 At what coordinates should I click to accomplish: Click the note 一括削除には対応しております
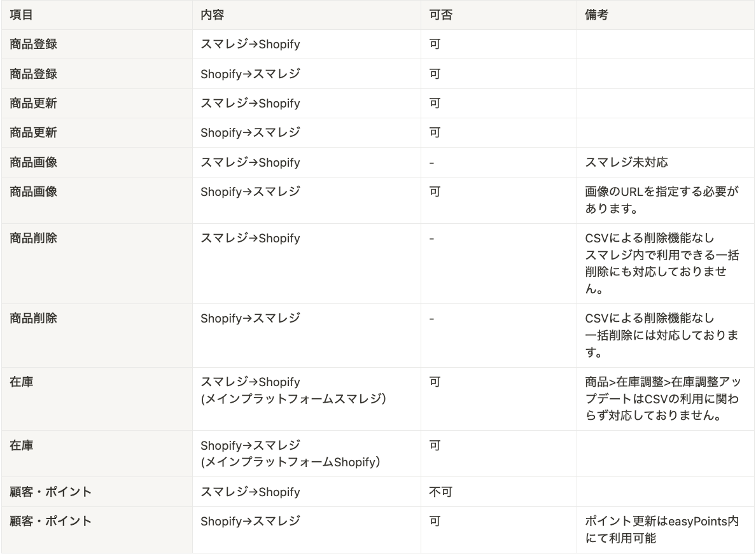point(662,344)
